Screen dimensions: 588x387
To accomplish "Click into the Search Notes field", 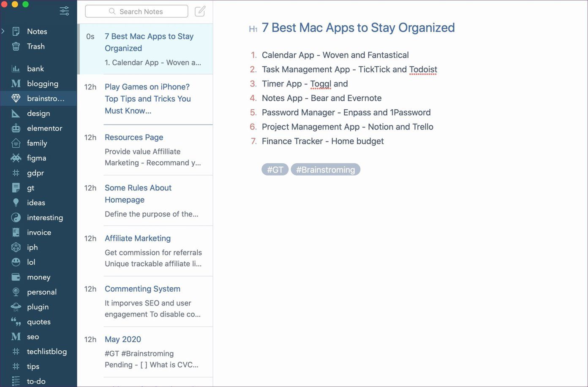I will [x=136, y=11].
